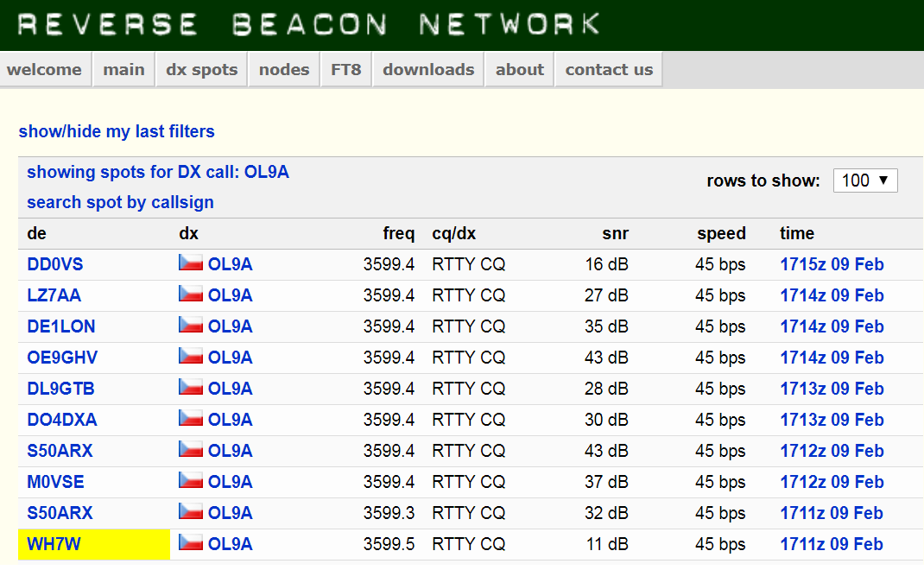
Task: Switch to the main tab
Action: click(x=123, y=70)
